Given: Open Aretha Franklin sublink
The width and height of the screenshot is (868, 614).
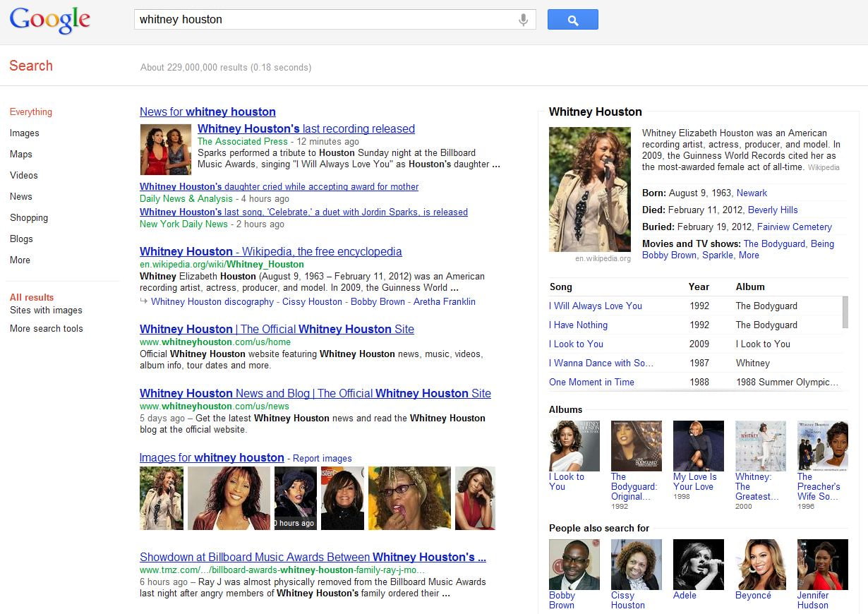Looking at the screenshot, I should click(445, 301).
